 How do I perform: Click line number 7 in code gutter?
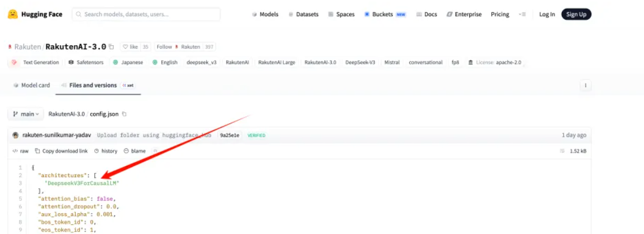pos(20,214)
